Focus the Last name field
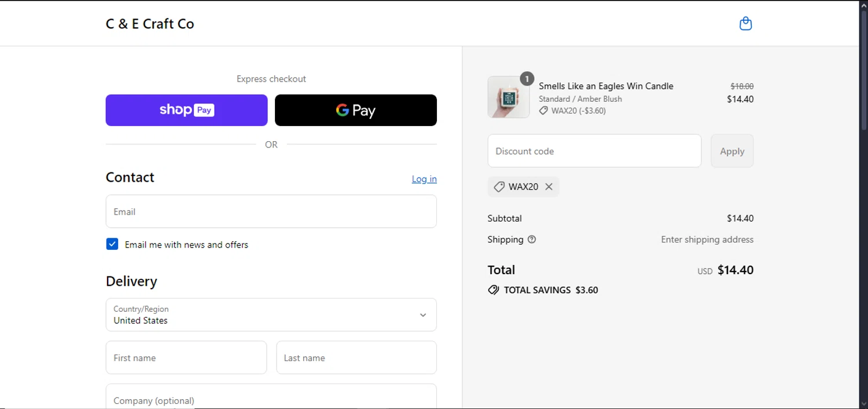The image size is (868, 409). click(x=356, y=358)
